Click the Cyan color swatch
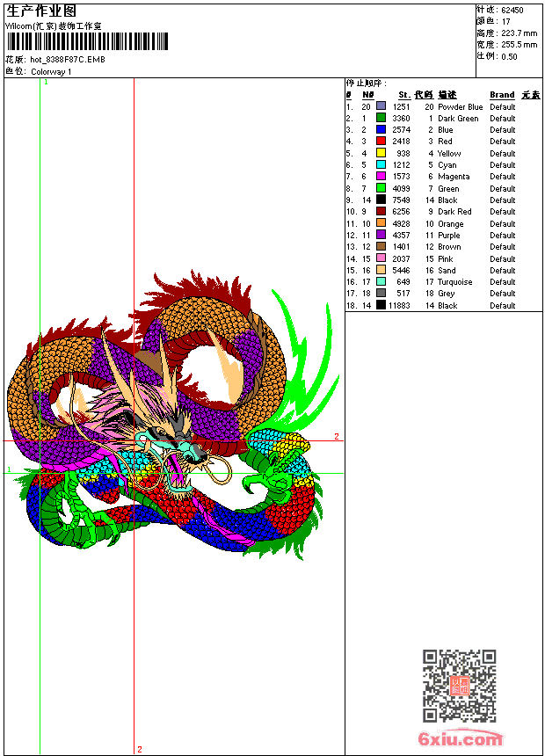 click(x=381, y=164)
